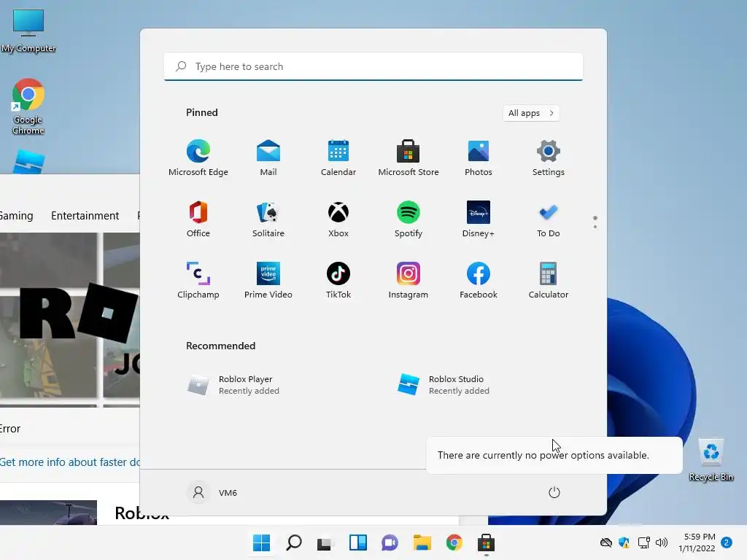The height and width of the screenshot is (560, 747).
Task: Launch the Photos app
Action: 479,158
